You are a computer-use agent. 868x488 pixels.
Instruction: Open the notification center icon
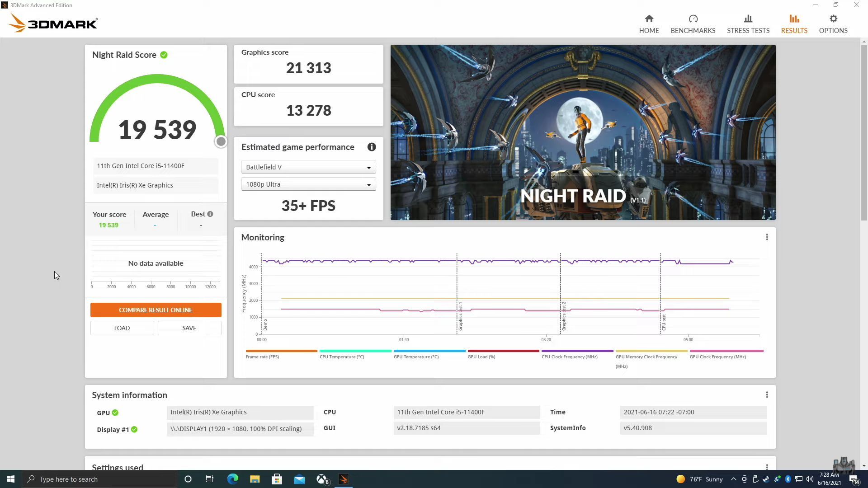coord(854,479)
